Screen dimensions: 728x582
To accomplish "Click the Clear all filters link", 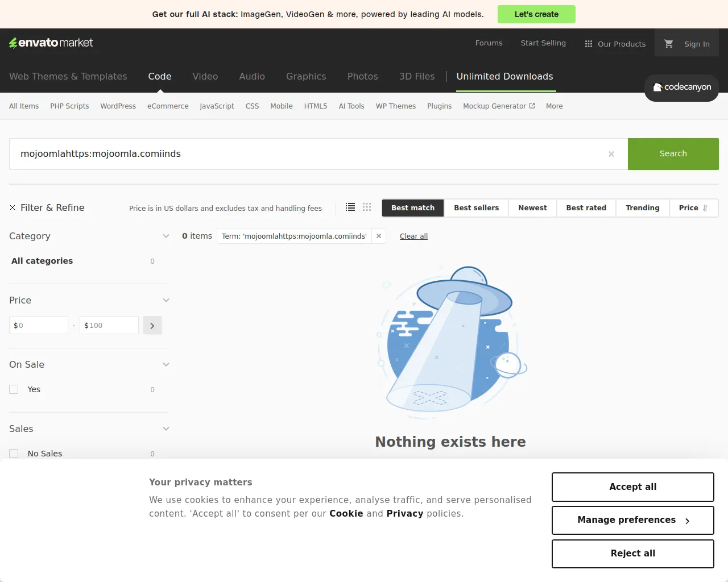I will click(413, 236).
